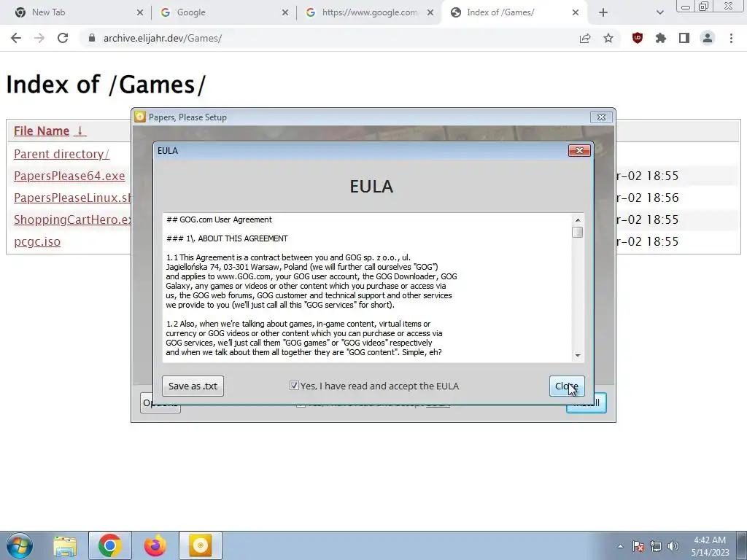Viewport: 747px width, 560px height.
Task: Reload the page with the refresh icon
Action: (x=63, y=38)
